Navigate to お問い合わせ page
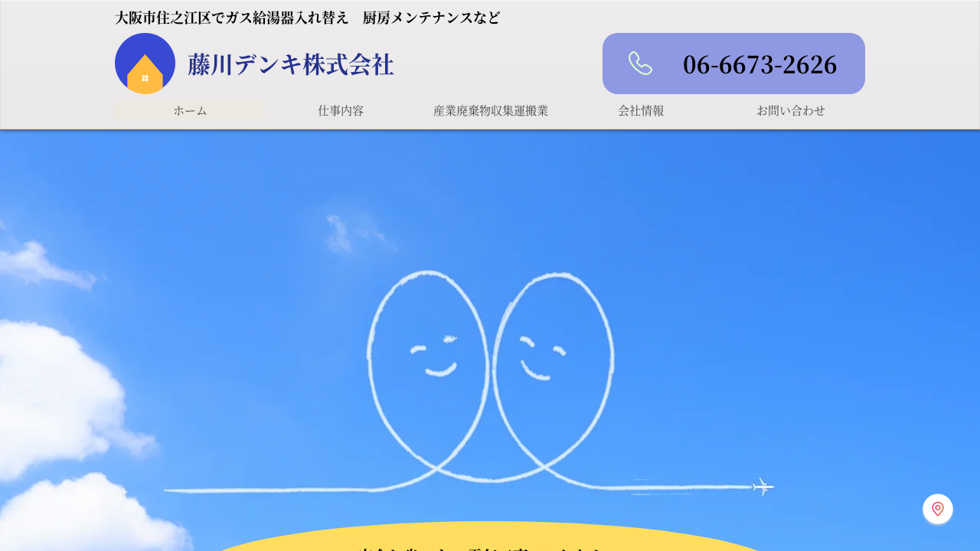 point(791,111)
